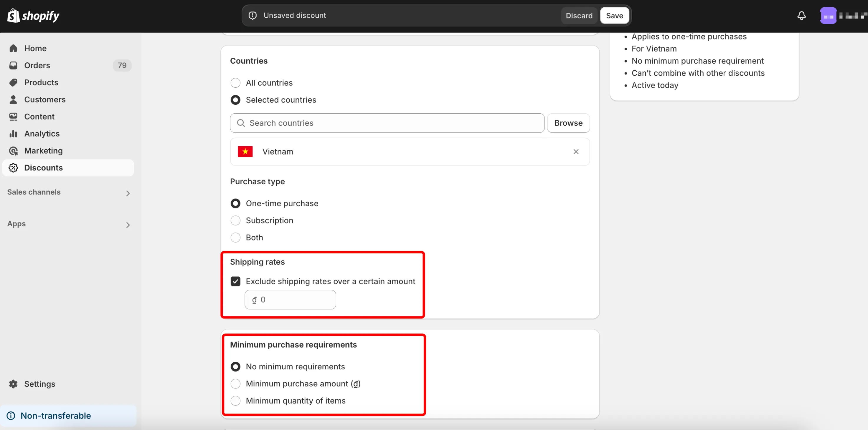868x430 pixels.
Task: Click Minimum purchase requirements heading
Action: tap(293, 345)
